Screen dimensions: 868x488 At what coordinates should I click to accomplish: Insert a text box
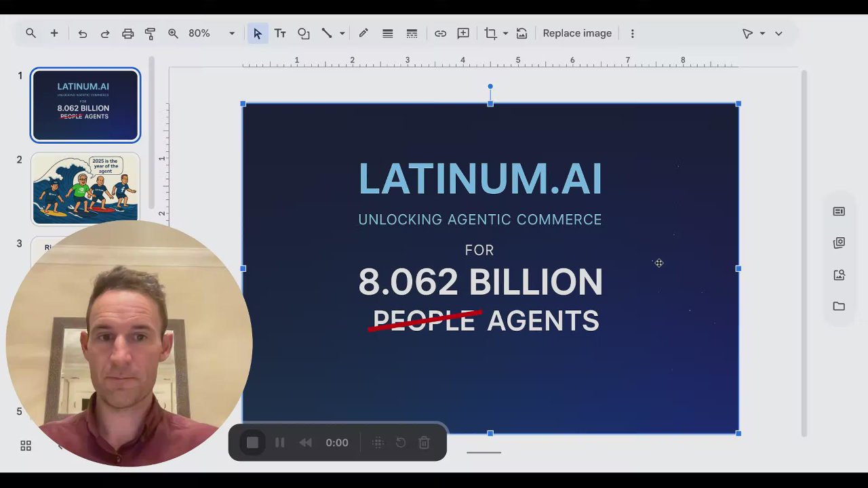(x=280, y=33)
